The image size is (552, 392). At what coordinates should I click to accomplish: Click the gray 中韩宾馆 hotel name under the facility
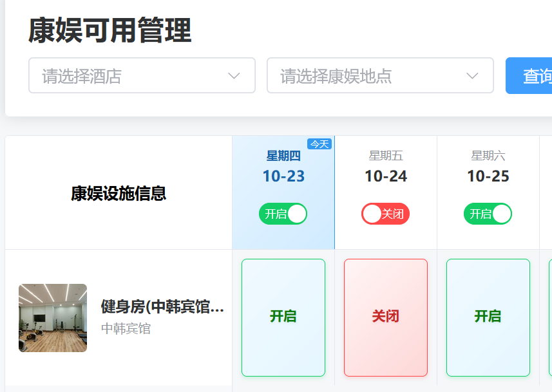pyautogui.click(x=126, y=329)
